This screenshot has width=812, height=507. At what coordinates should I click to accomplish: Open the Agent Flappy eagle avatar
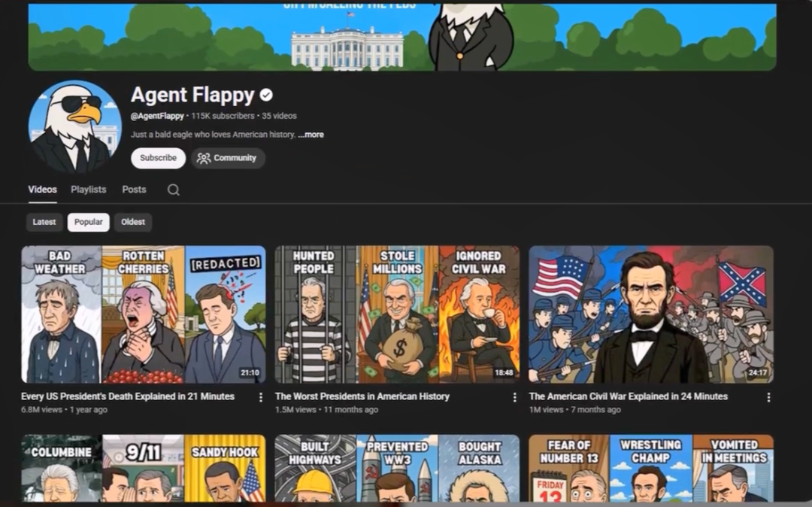point(74,126)
